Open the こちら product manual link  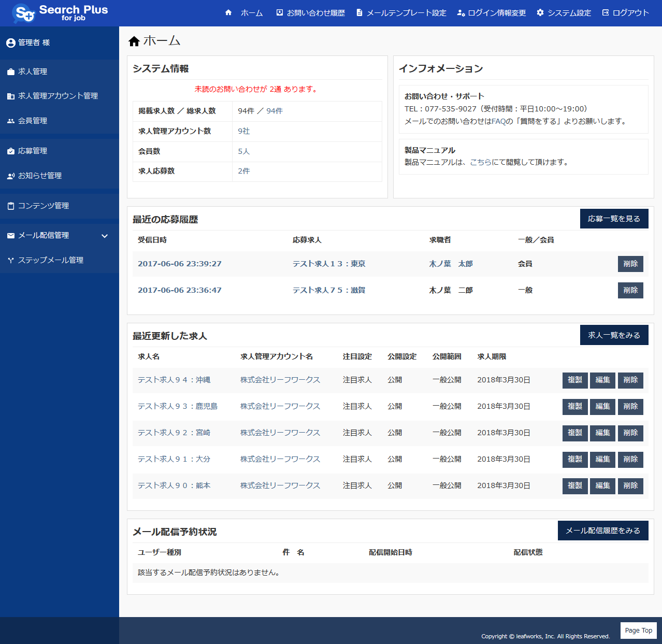pos(480,162)
